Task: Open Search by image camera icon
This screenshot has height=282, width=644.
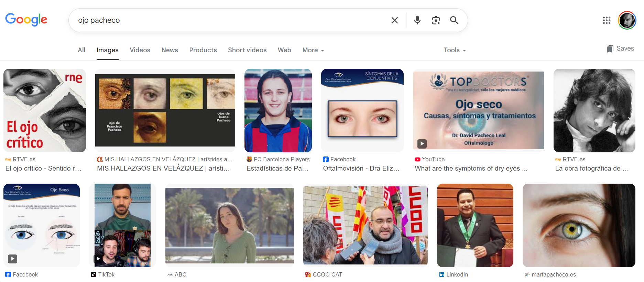Action: point(436,20)
